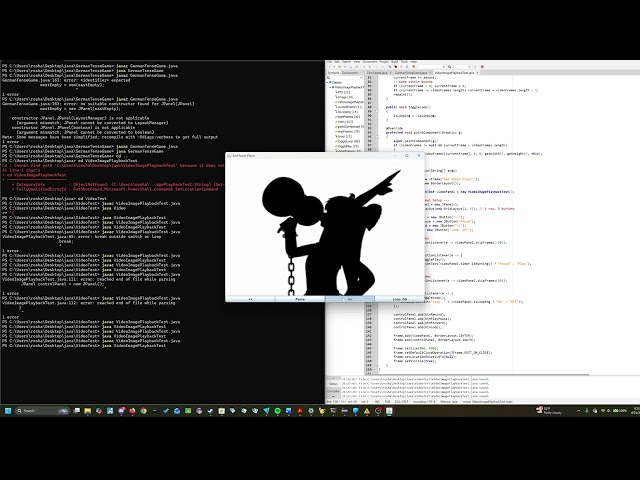Select the isLooping symbol in tree
Screen dimensions: 640x480
[347, 112]
